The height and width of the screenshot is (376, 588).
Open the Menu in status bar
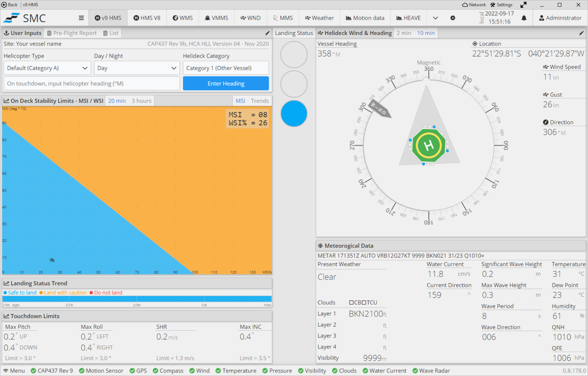point(14,371)
